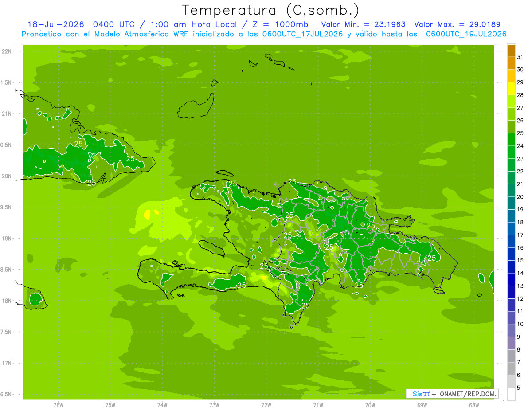Click the color scale value "11"
The width and height of the screenshot is (532, 411).
point(520,311)
